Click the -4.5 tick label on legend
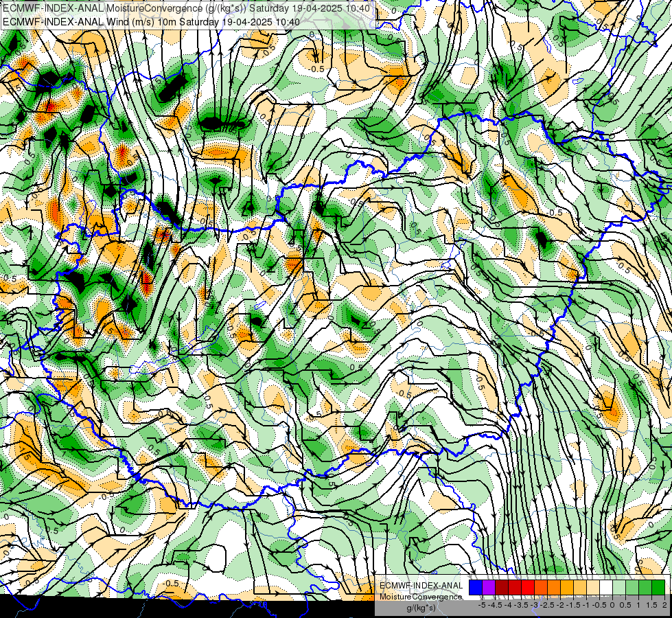 [x=495, y=605]
